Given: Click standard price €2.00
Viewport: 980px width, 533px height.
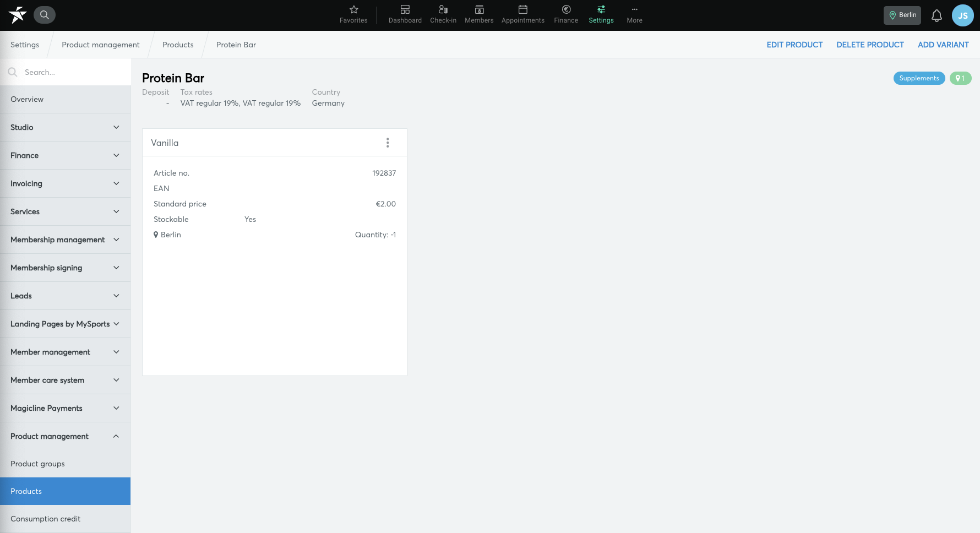Looking at the screenshot, I should pos(386,204).
